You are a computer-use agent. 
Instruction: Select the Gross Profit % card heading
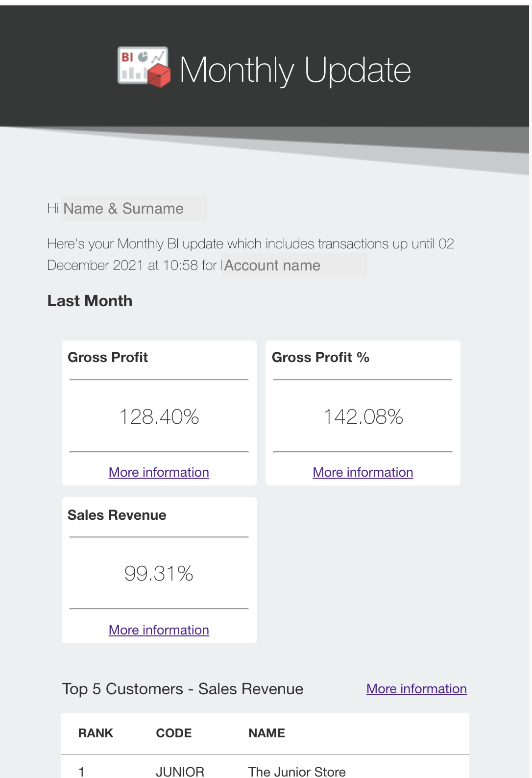pos(320,357)
